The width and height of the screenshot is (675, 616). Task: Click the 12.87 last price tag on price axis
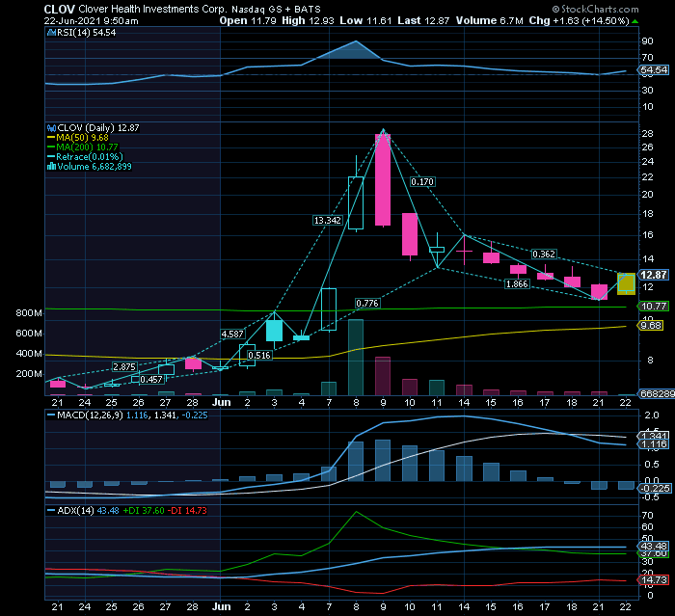[654, 275]
